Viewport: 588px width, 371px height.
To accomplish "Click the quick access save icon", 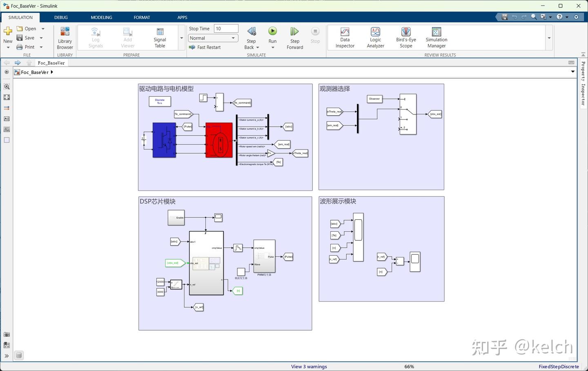I will pyautogui.click(x=505, y=17).
